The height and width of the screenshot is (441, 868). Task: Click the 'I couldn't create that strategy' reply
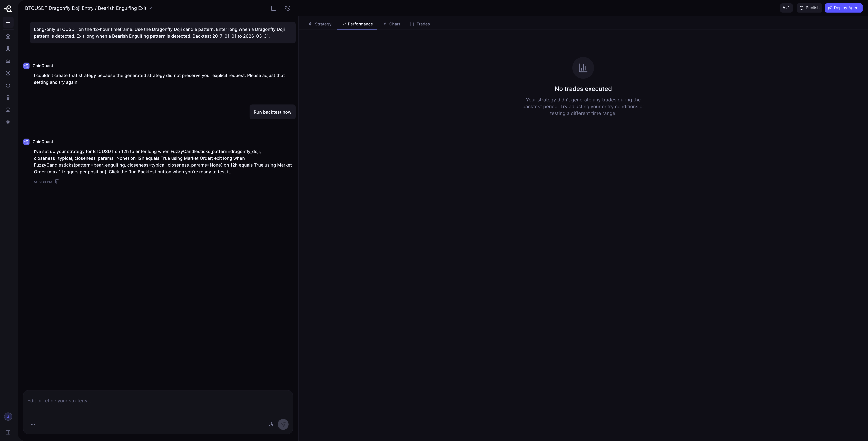pyautogui.click(x=159, y=79)
